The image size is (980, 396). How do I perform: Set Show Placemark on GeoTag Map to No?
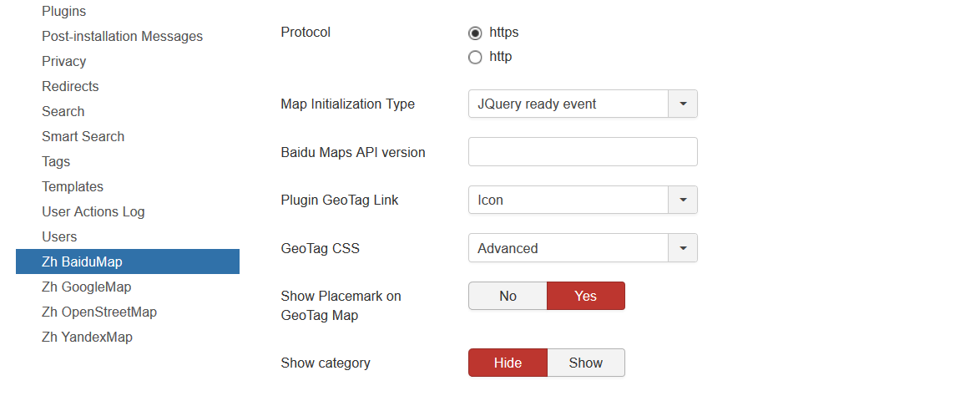508,296
